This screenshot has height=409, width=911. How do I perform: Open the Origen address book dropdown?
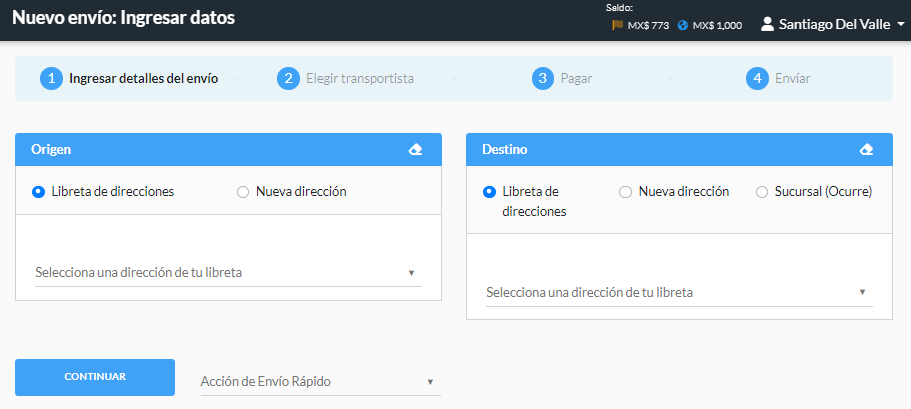point(228,272)
